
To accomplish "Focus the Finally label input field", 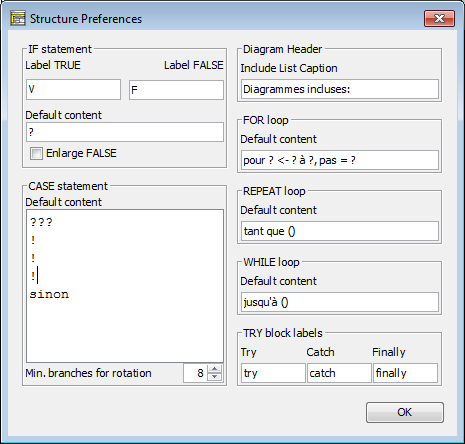I will (x=405, y=373).
